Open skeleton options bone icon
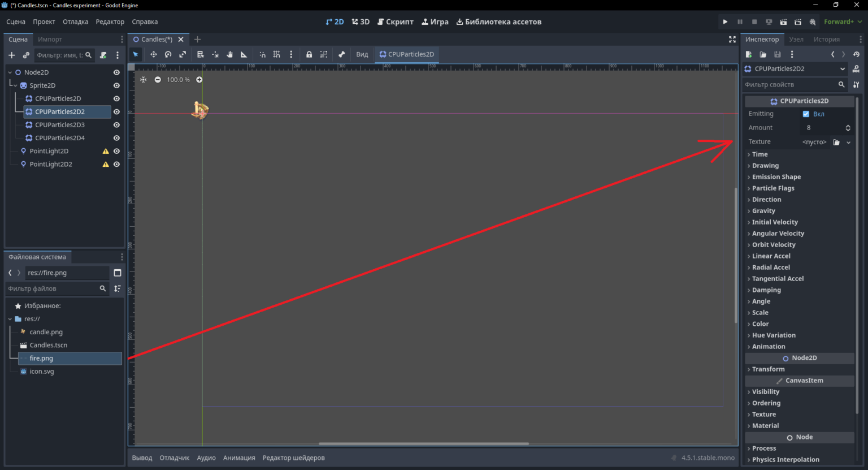The image size is (868, 470). click(x=341, y=54)
